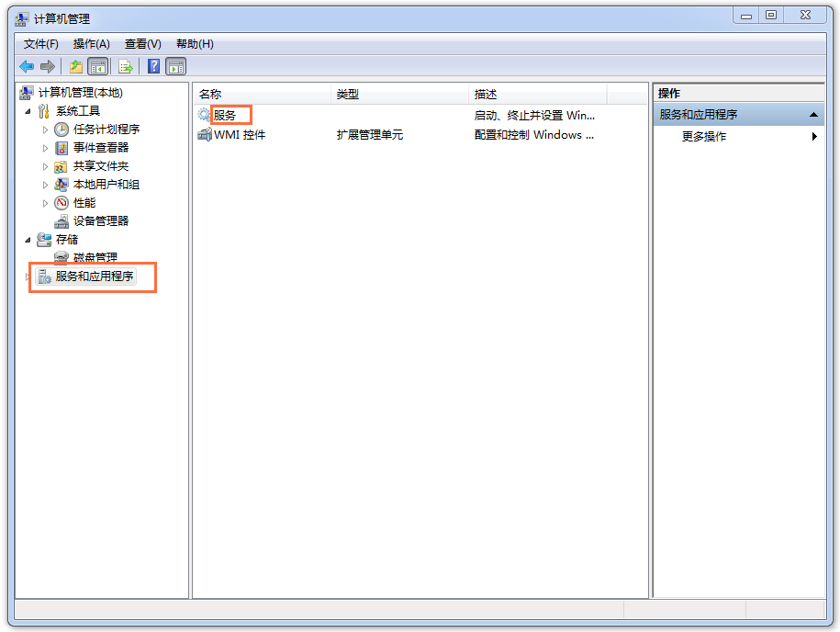Select 磁盘管理 in the tree
Viewport: 840px width, 632px height.
point(95,257)
